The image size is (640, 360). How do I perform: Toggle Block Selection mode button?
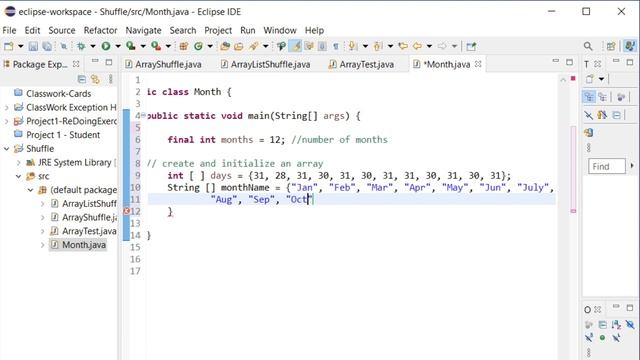click(322, 47)
